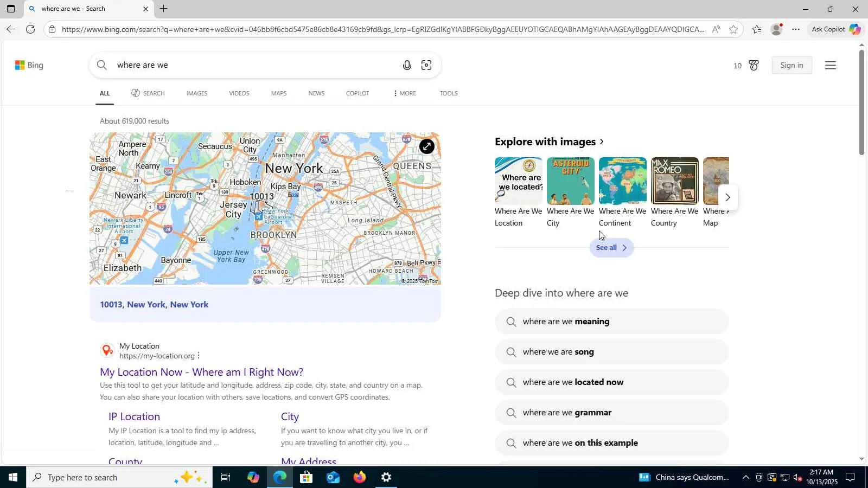Click the Bing logo
This screenshot has height=488, width=868.
pyautogui.click(x=29, y=65)
